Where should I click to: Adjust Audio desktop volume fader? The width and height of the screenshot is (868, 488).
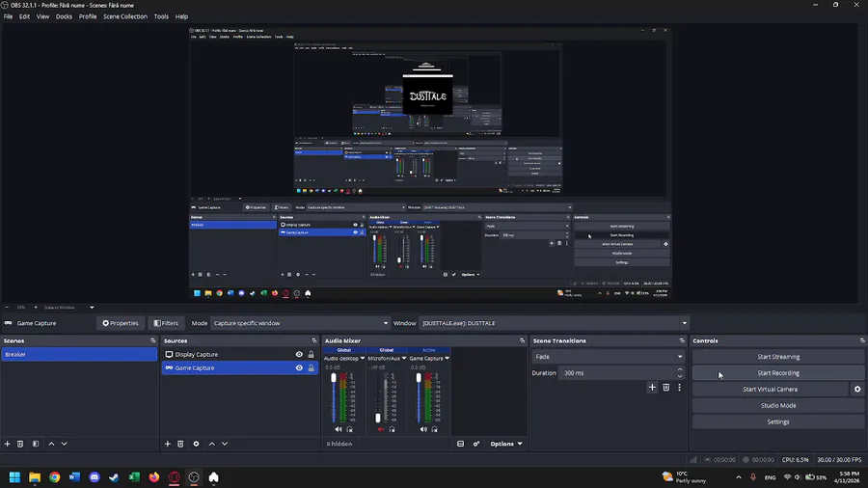tap(334, 378)
